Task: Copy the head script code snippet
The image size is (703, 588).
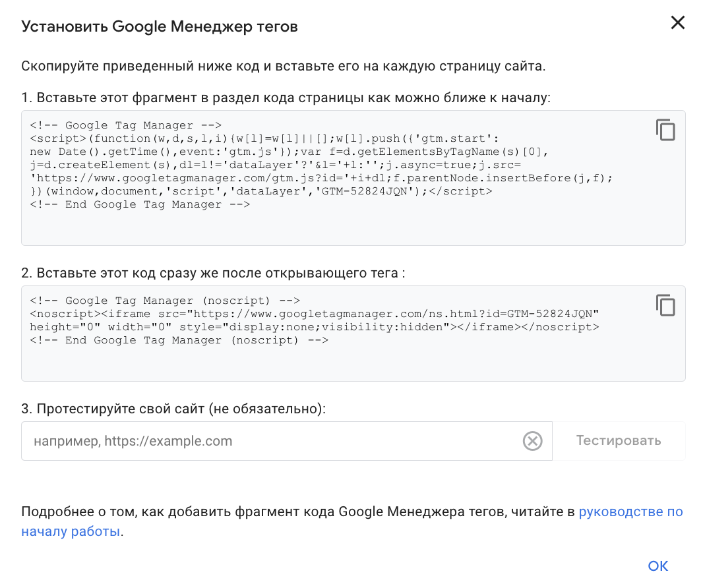Action: point(665,130)
